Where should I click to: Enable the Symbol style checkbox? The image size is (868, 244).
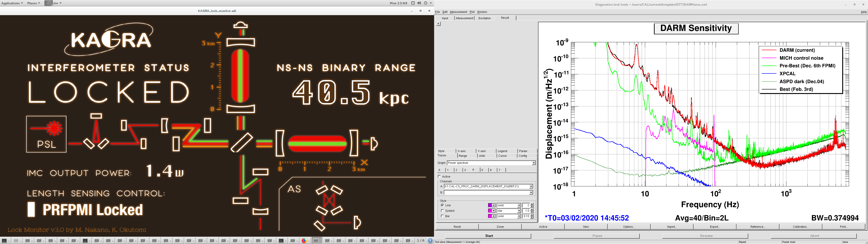click(442, 211)
